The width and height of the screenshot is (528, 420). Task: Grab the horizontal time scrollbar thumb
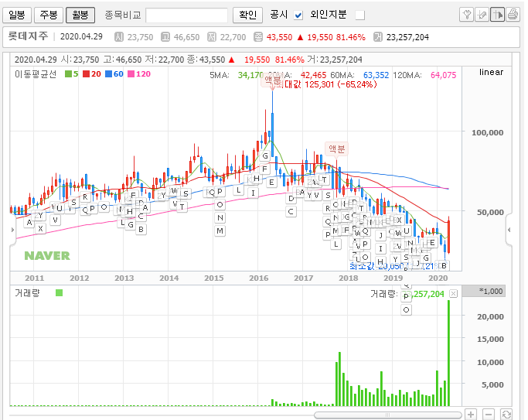[387, 415]
